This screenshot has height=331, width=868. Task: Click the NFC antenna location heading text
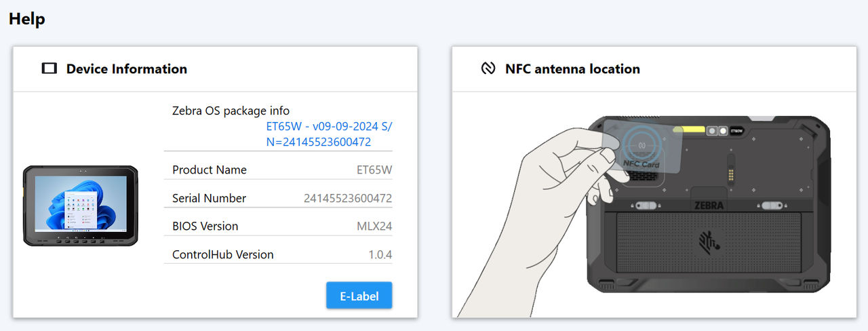pyautogui.click(x=572, y=69)
